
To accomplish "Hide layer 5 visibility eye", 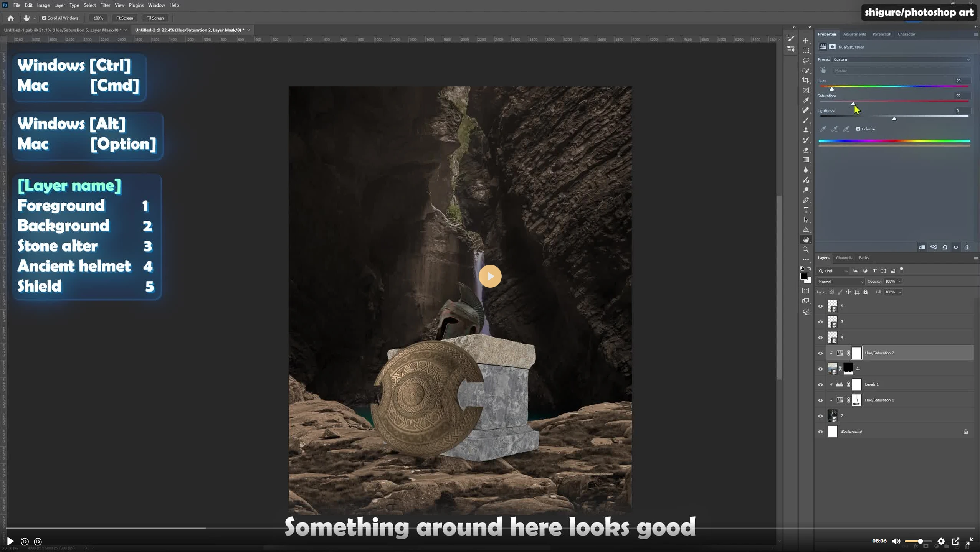I will [x=821, y=306].
